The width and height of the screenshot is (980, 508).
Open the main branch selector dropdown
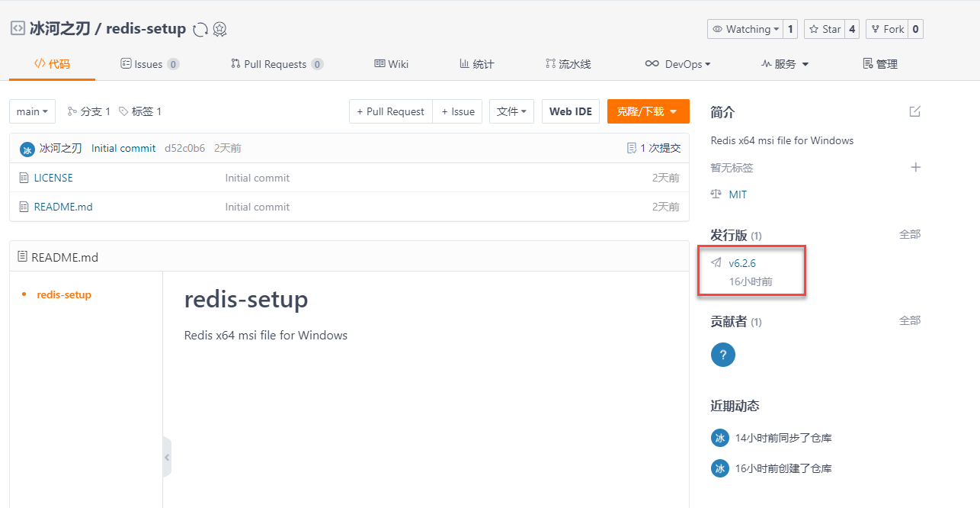33,111
